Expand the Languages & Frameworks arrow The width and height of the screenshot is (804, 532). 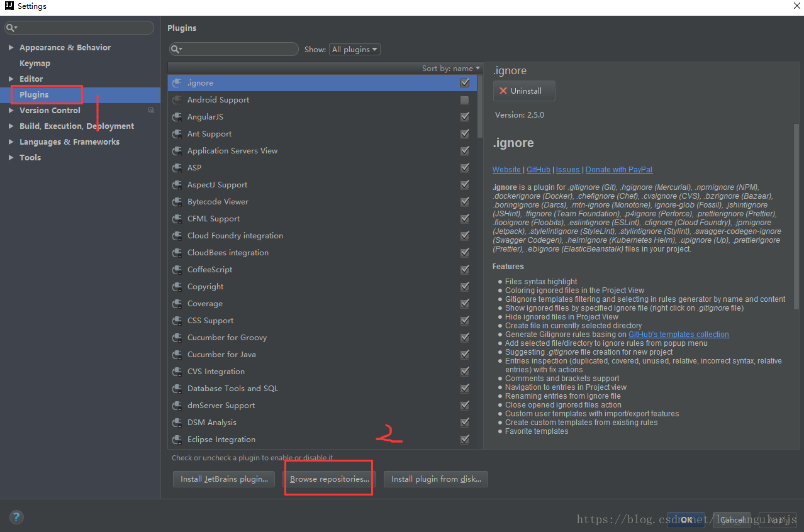[x=11, y=142]
